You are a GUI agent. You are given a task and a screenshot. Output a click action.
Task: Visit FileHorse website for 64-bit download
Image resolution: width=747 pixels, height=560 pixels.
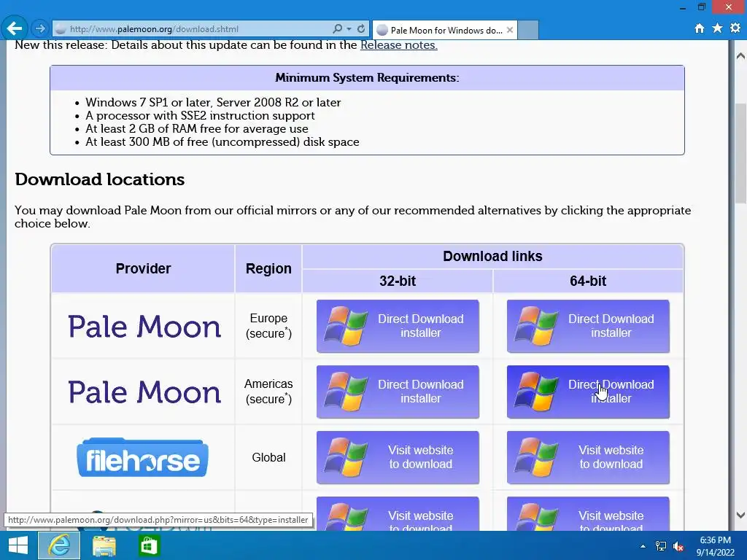point(588,458)
